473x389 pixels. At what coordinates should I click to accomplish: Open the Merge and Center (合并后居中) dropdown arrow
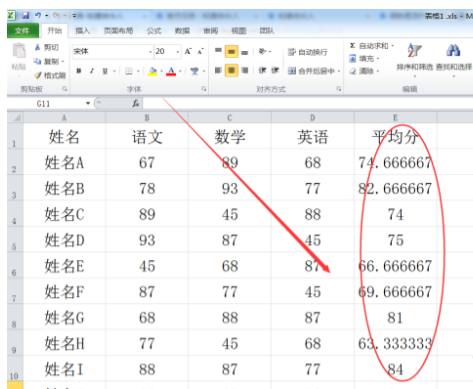point(339,71)
